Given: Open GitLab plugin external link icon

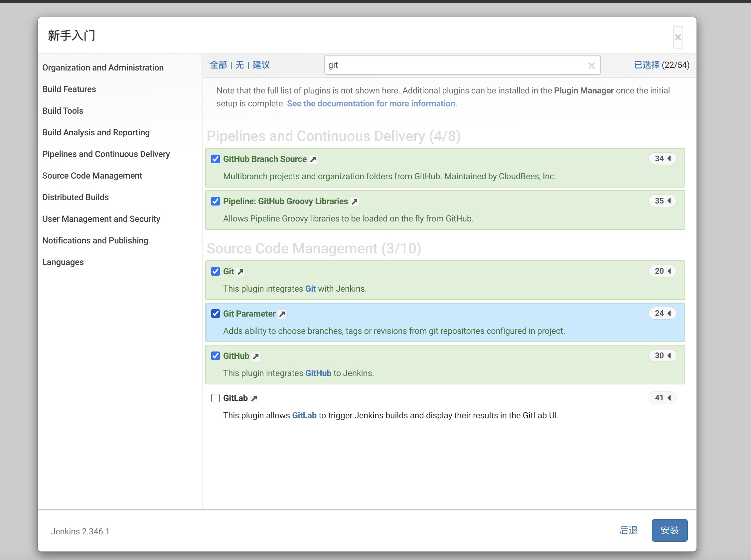Looking at the screenshot, I should click(254, 398).
